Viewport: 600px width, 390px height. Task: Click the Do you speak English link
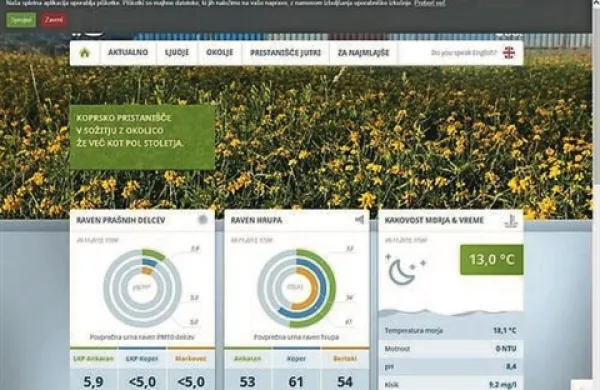(464, 53)
